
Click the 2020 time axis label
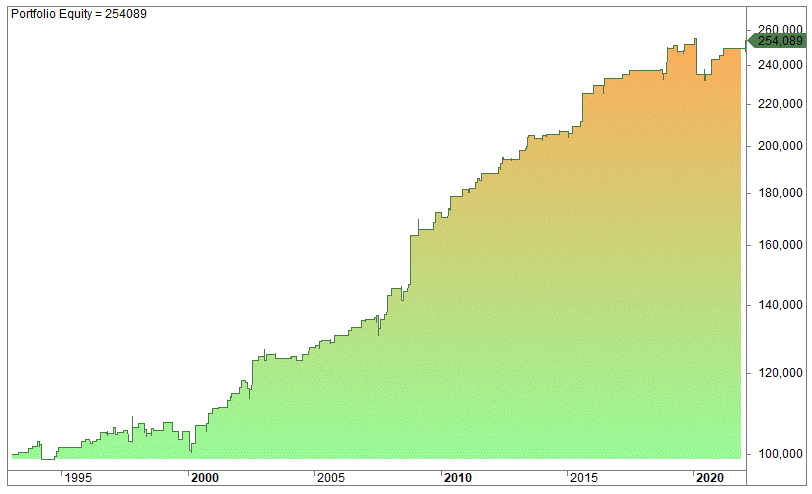point(710,478)
